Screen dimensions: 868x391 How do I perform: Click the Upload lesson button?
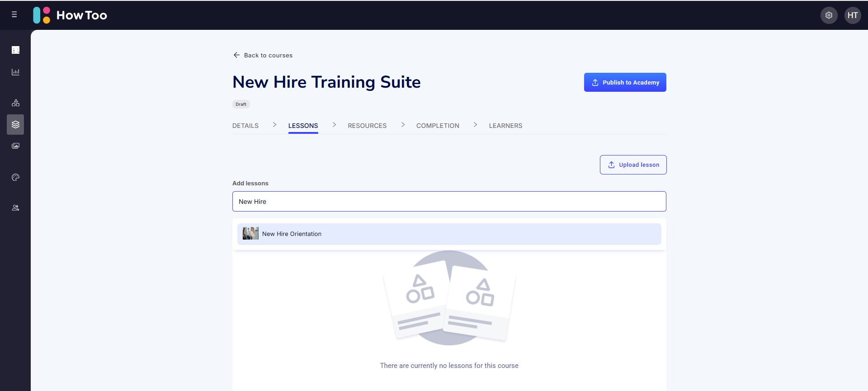point(633,165)
